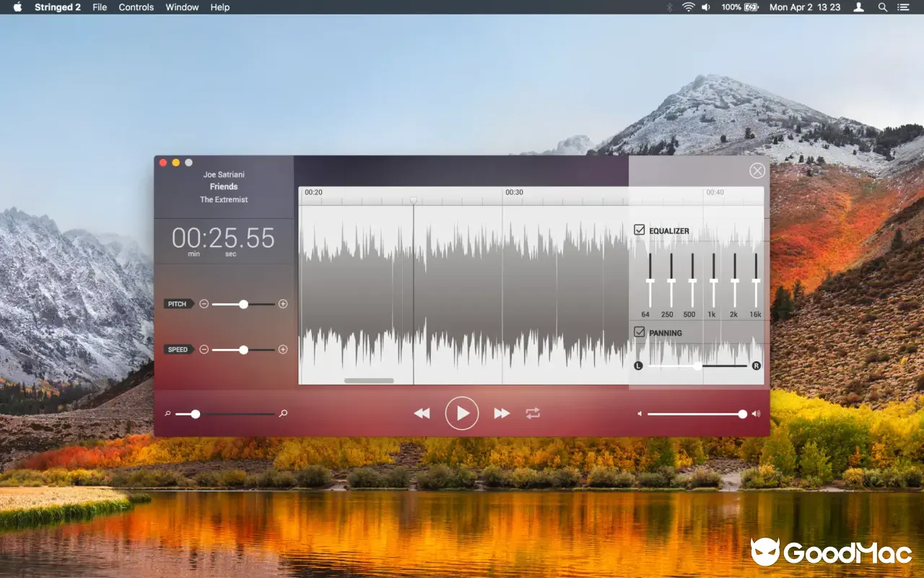This screenshot has height=578, width=924.
Task: Click the R pan-right icon
Action: click(757, 366)
